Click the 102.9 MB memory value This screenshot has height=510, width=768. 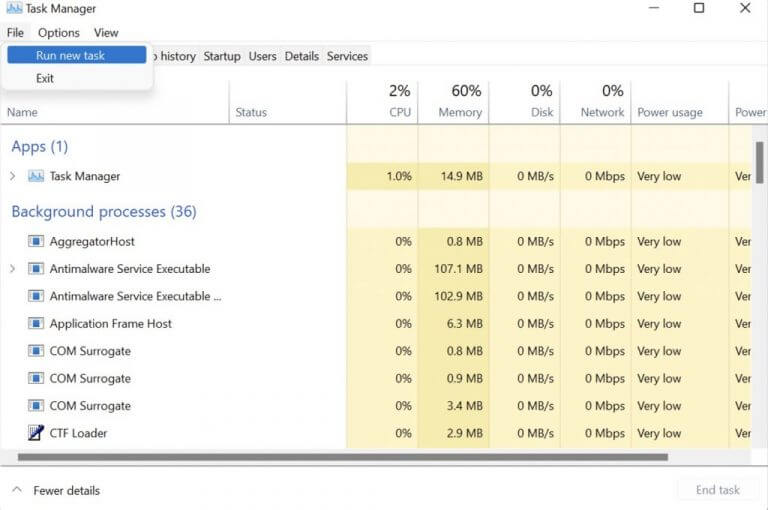(458, 296)
